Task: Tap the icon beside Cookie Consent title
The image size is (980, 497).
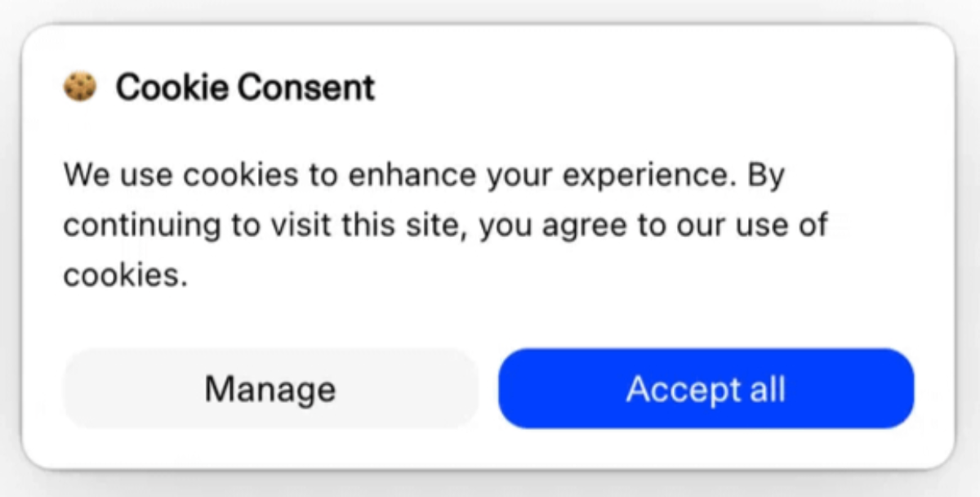Action: [80, 87]
